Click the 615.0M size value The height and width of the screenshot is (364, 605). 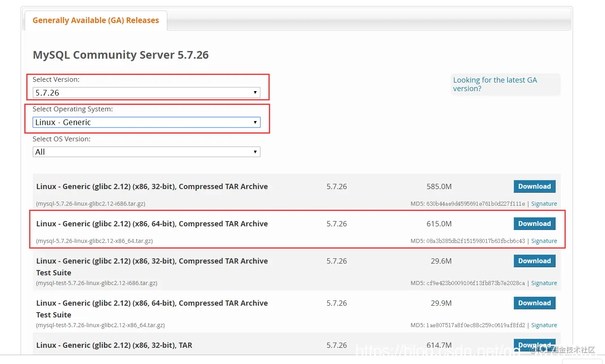(439, 224)
